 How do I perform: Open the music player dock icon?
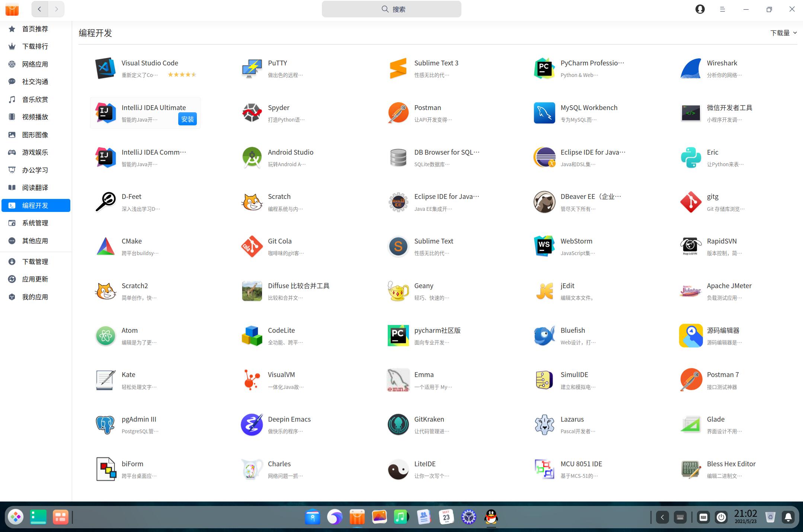click(x=401, y=517)
